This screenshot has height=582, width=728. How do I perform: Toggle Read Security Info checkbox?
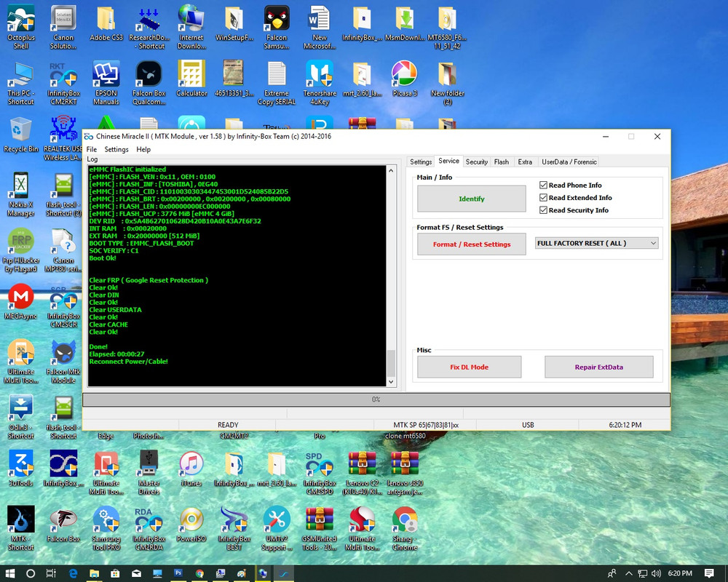pos(543,210)
